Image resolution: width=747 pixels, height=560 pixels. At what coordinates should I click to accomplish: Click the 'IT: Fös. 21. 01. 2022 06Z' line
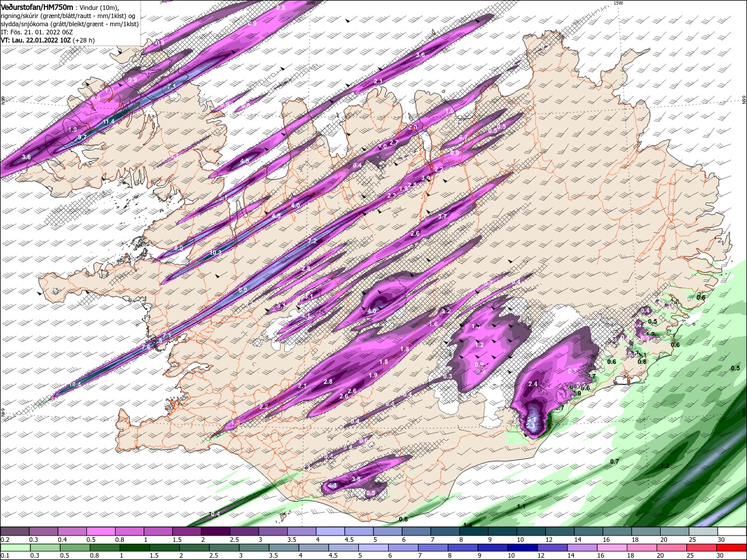point(37,32)
